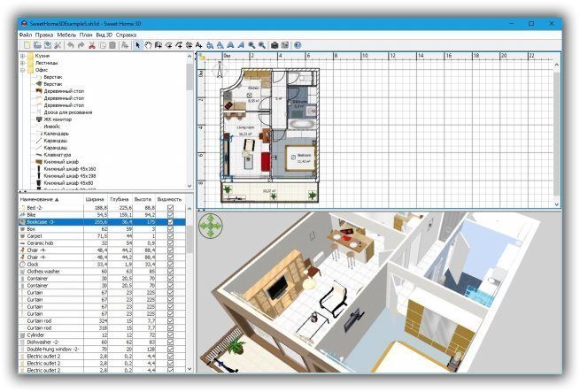Activate the pan hand tool
The image size is (580, 392).
click(148, 44)
